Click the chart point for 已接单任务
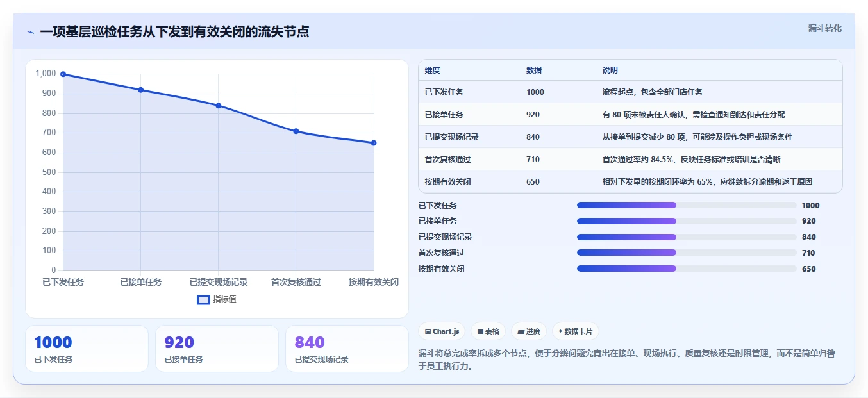This screenshot has width=868, height=398. tap(140, 90)
